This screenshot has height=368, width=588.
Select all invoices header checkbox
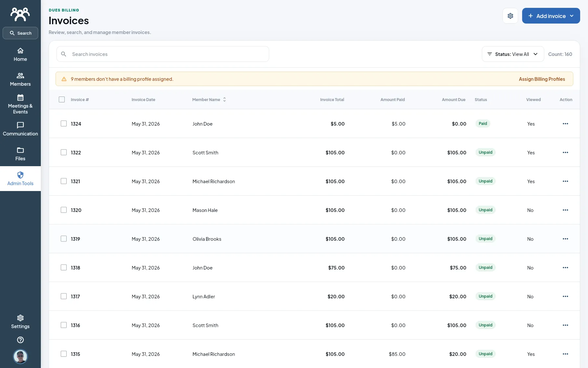point(62,99)
